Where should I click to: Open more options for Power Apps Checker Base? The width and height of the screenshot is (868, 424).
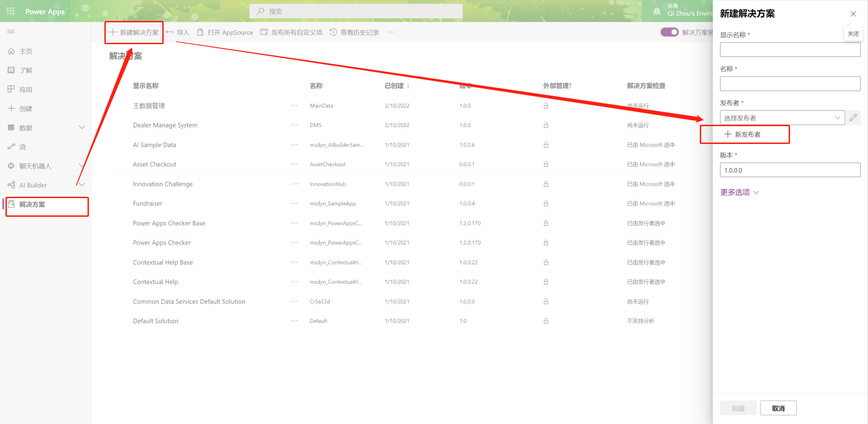tap(294, 223)
